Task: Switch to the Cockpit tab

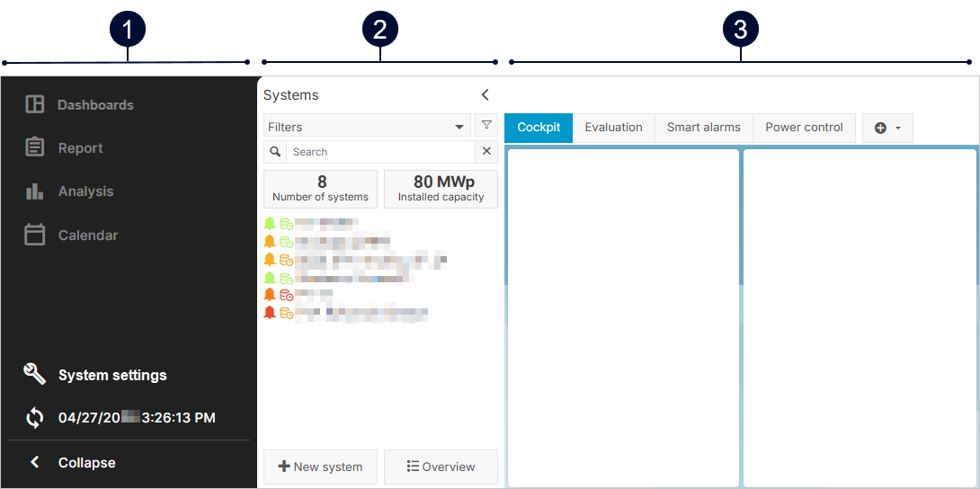Action: pos(539,128)
